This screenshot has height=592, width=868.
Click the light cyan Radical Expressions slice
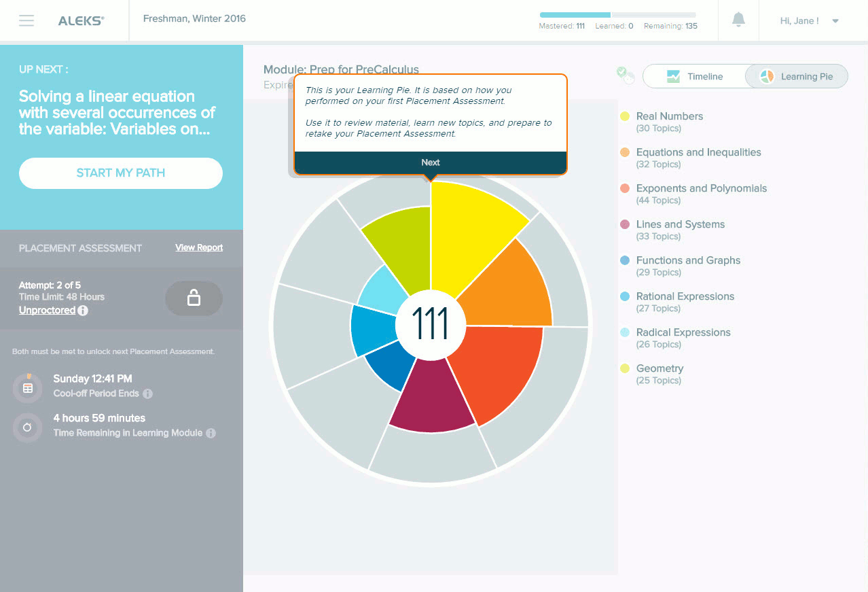click(x=384, y=290)
